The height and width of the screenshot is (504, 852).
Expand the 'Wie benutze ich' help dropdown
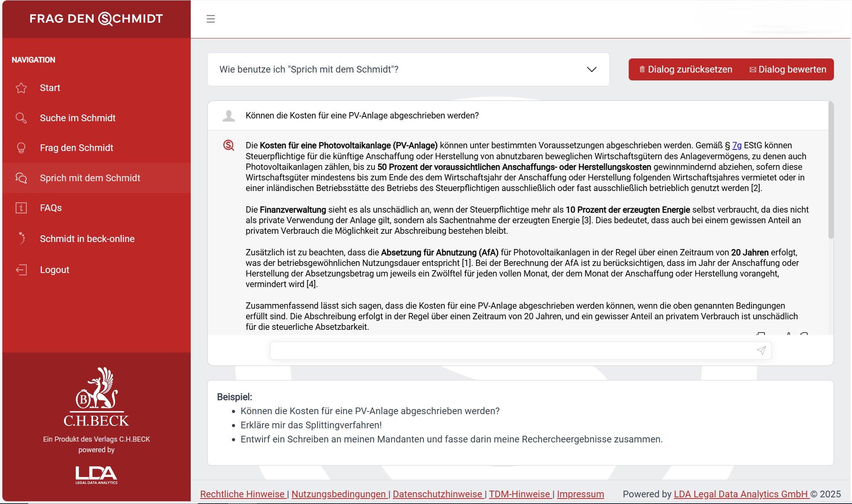coord(408,69)
